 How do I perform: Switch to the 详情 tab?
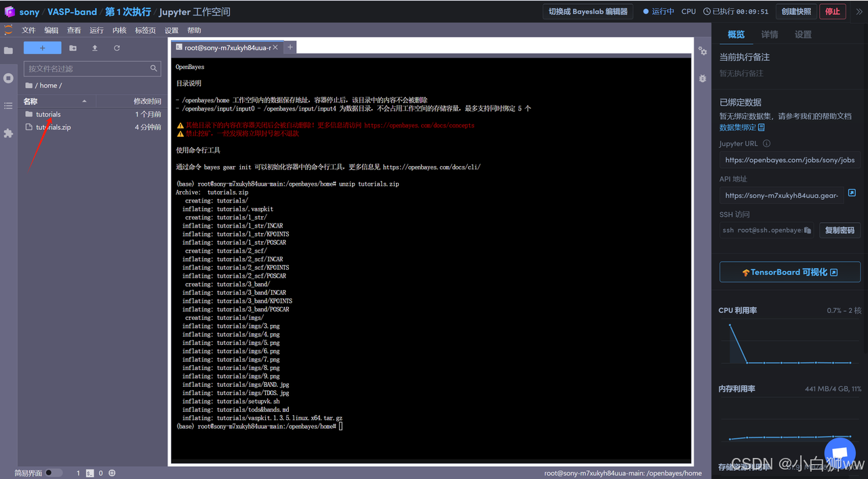point(770,35)
